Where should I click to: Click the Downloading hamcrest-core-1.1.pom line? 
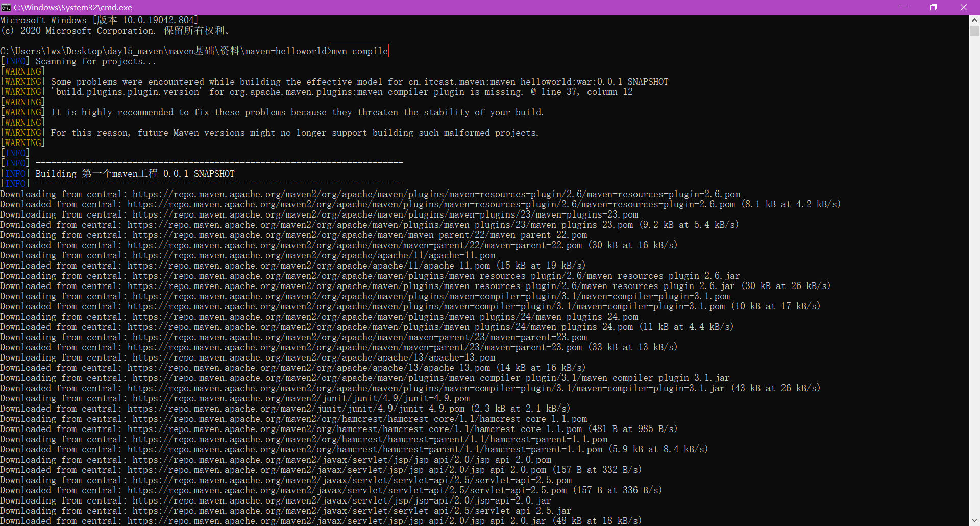293,419
